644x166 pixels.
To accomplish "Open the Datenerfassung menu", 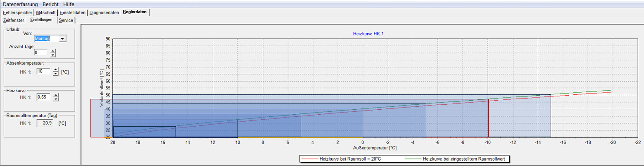I will pos(20,4).
